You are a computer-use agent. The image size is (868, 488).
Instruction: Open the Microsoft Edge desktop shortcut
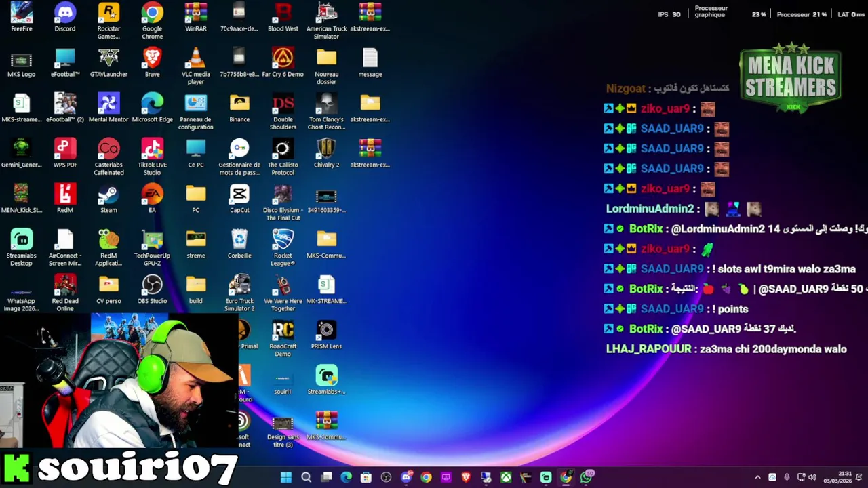152,108
